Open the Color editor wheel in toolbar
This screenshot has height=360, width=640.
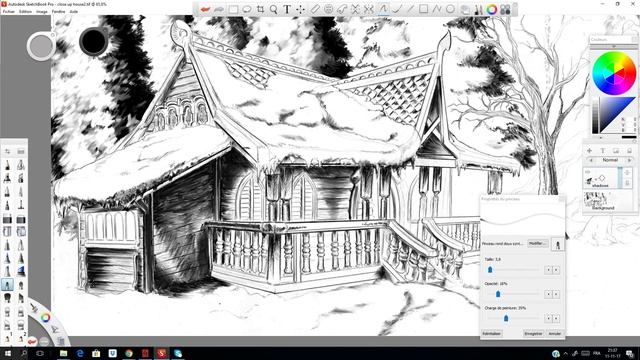(492, 9)
